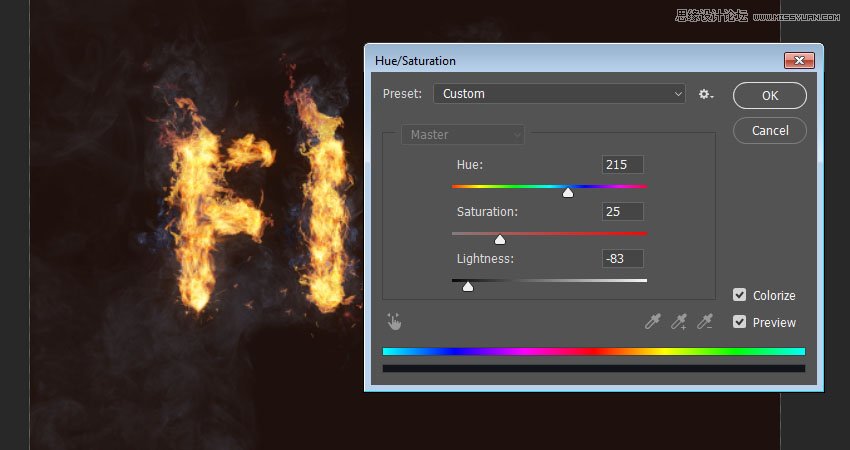Focus the Saturation value field showing 25
Image resolution: width=850 pixels, height=450 pixels.
click(623, 211)
